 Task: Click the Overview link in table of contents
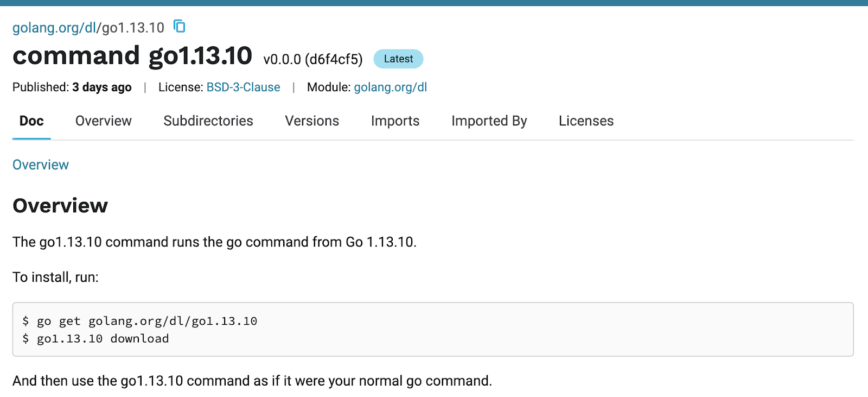click(x=40, y=165)
